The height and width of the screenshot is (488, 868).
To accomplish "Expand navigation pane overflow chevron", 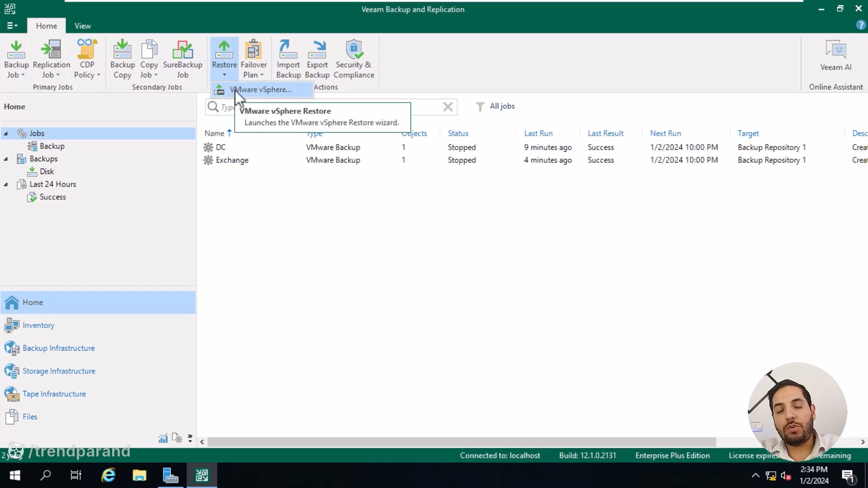I will tap(190, 438).
